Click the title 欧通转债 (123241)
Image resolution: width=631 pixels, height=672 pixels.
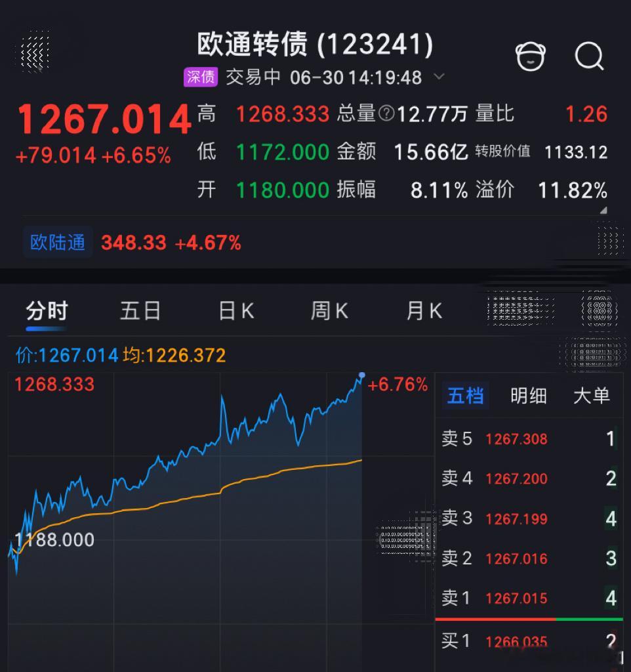tap(315, 44)
